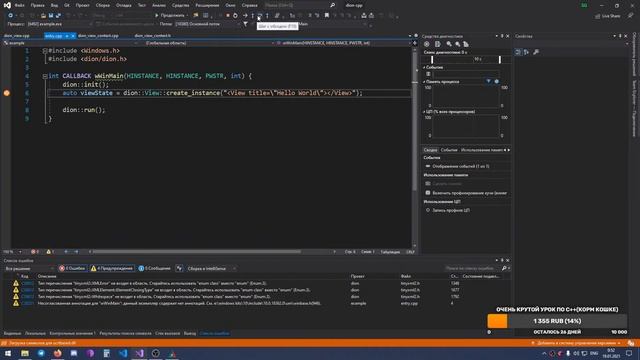Click the thread filter funnel icon
The width and height of the screenshot is (640, 360).
245,24
